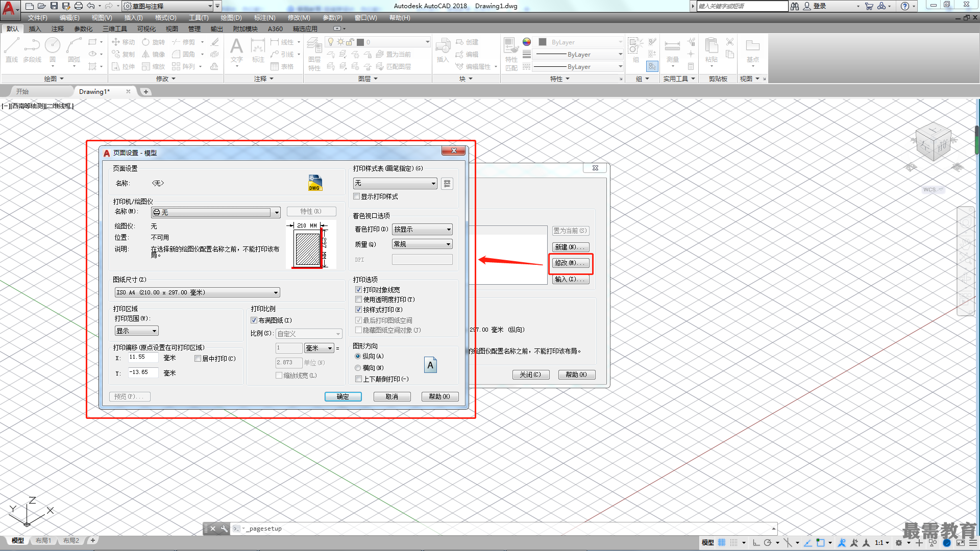
Task: Open the Dimension (标注) tool
Action: point(258,50)
